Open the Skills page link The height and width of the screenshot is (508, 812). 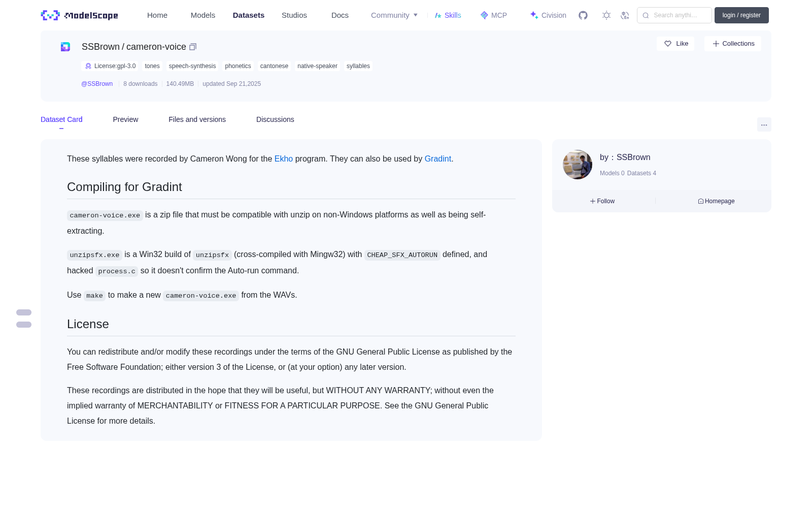453,15
